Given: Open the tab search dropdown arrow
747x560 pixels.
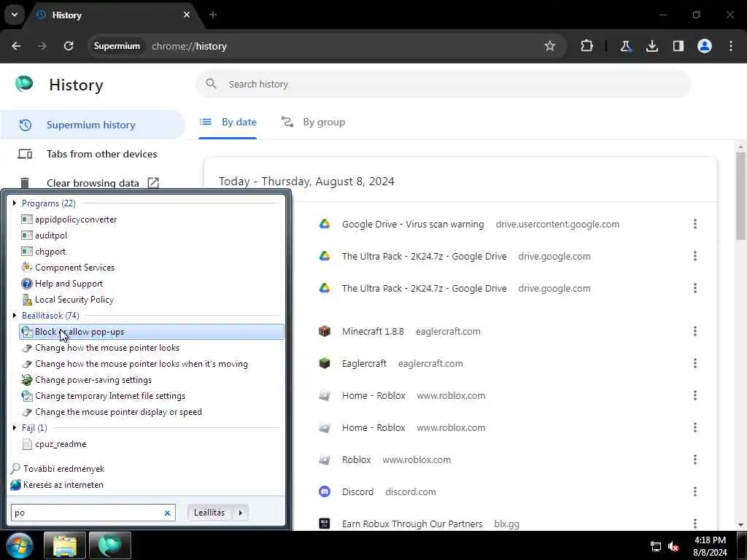Looking at the screenshot, I should [x=15, y=15].
